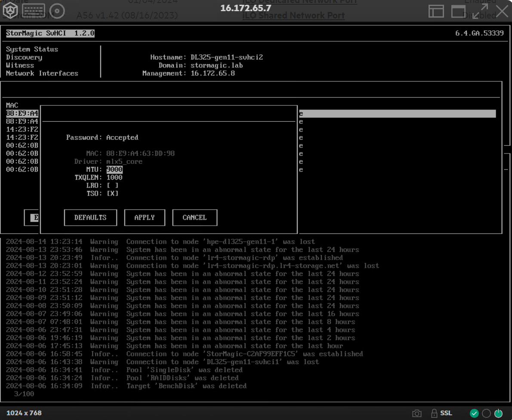Click log entry about node 'hpe-dl325-gen11-1' lost
The image size is (512, 420).
point(160,242)
